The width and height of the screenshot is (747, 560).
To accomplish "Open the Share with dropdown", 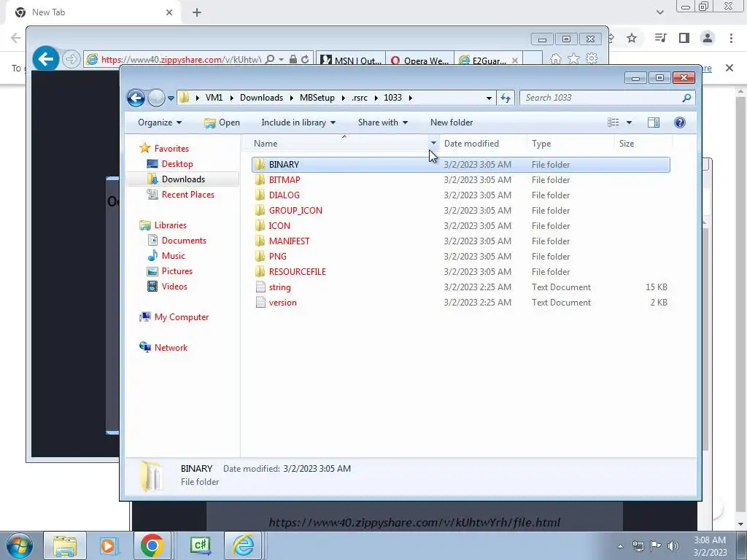I will (382, 122).
